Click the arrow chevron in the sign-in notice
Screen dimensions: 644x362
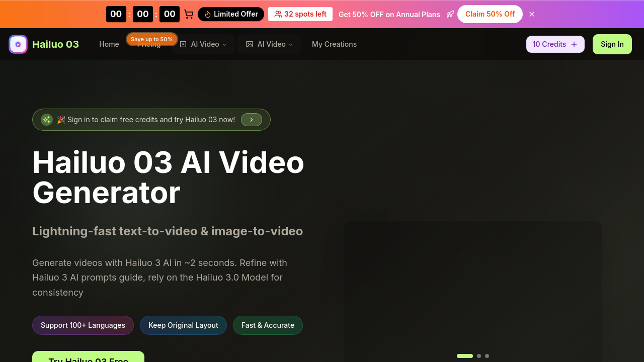[252, 120]
